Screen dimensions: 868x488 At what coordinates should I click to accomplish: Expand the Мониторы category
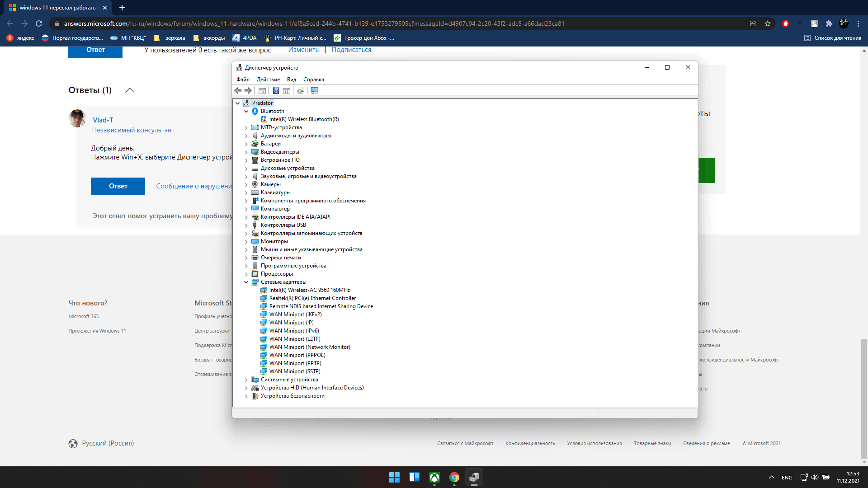[246, 242]
